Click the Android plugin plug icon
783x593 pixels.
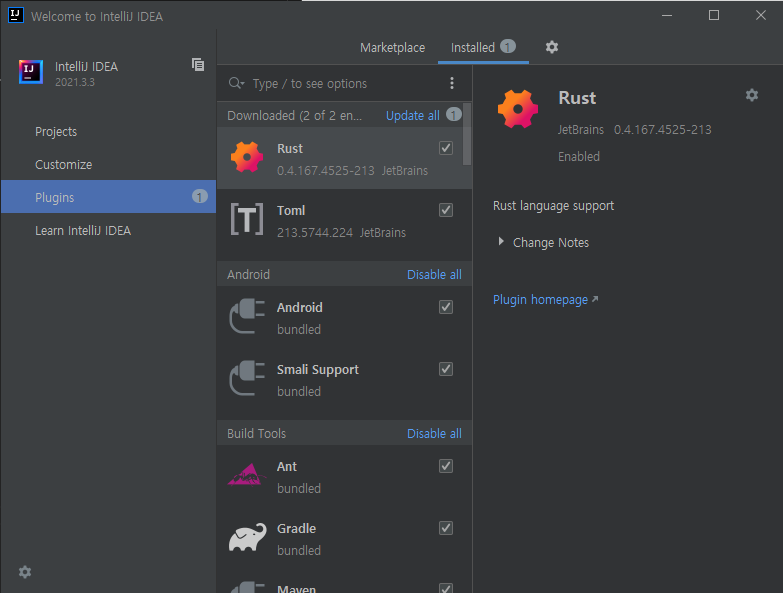247,315
